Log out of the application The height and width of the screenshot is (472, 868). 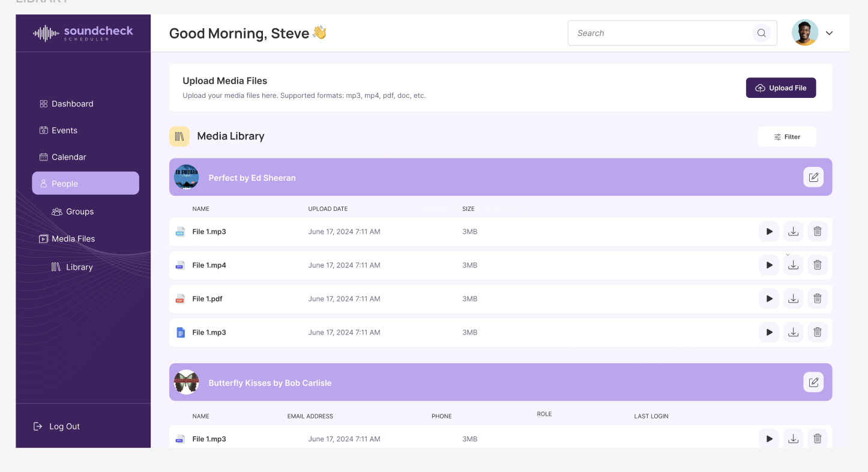56,426
